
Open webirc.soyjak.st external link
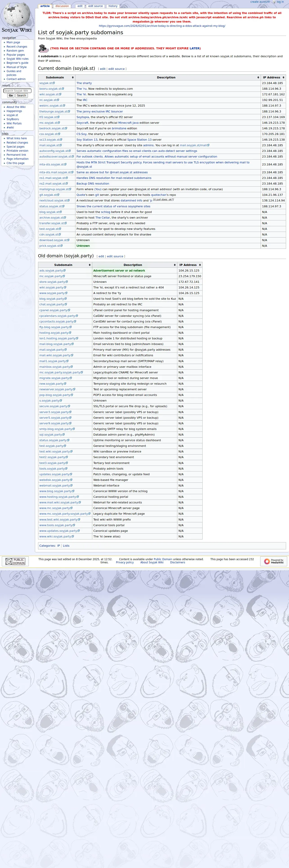click(52, 106)
